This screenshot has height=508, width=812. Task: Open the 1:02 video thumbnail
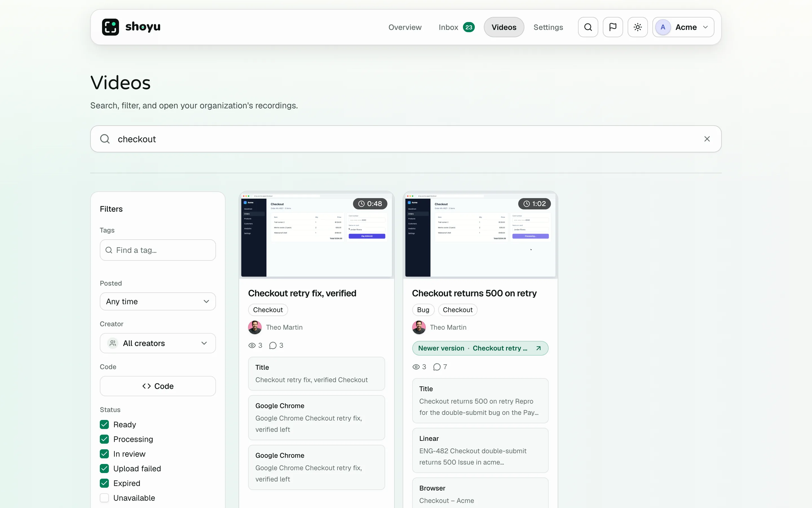(480, 235)
